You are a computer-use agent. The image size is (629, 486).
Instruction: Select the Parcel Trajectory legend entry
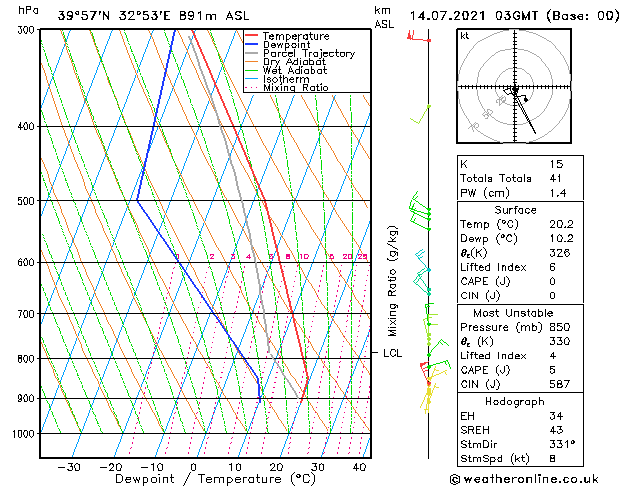308,54
